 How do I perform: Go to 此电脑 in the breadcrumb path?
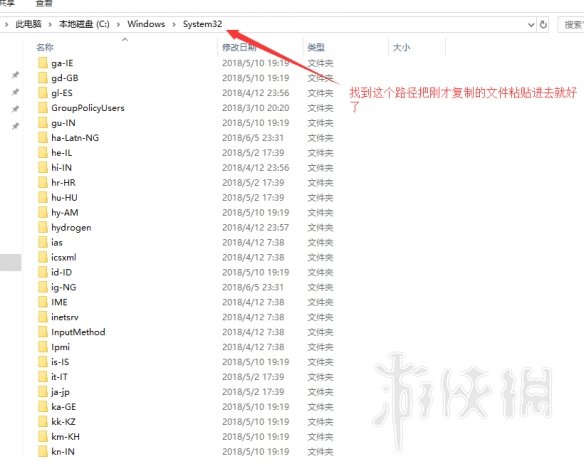(x=28, y=24)
